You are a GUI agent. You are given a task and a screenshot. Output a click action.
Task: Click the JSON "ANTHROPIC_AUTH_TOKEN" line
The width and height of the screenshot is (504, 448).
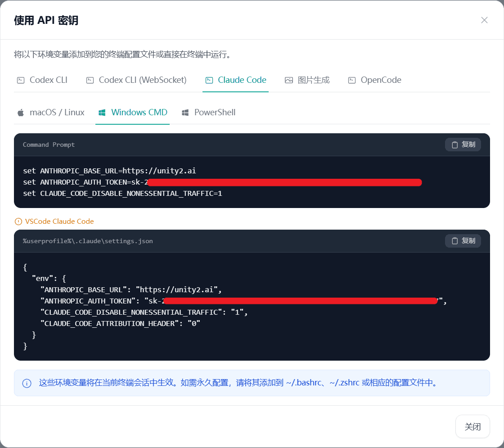243,301
